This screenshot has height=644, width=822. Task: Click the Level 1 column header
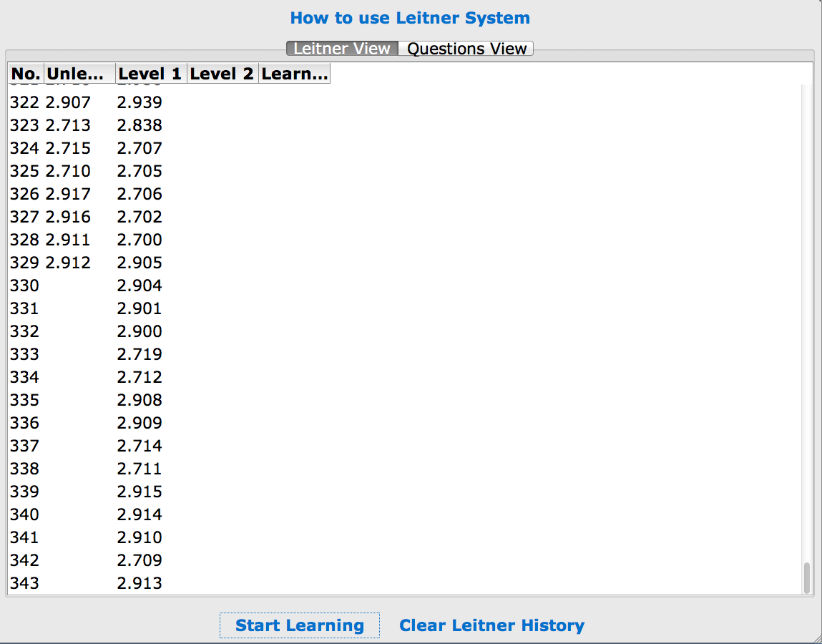click(x=152, y=74)
